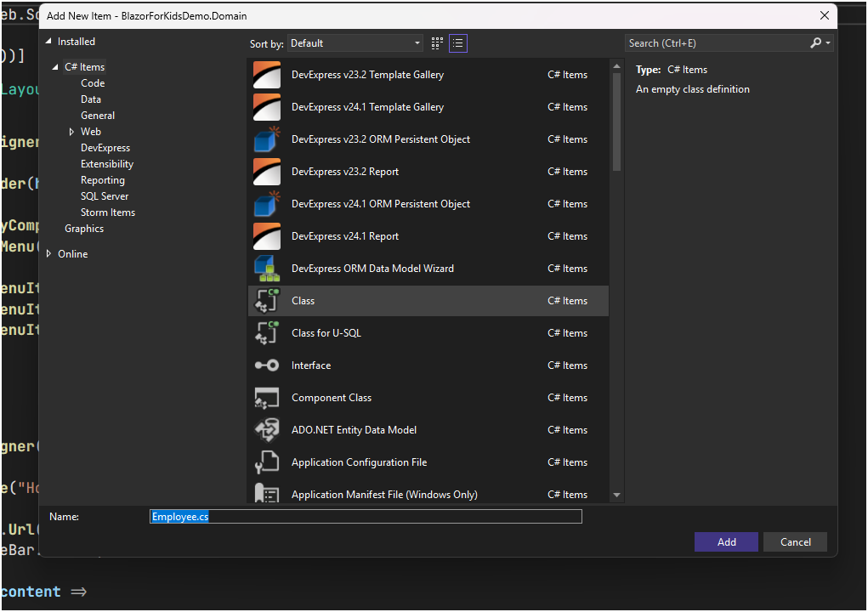Screen dimensions: 868x612
Task: Pick DevExpress v24.1 ORM Persistent Object icon
Action: 267,204
